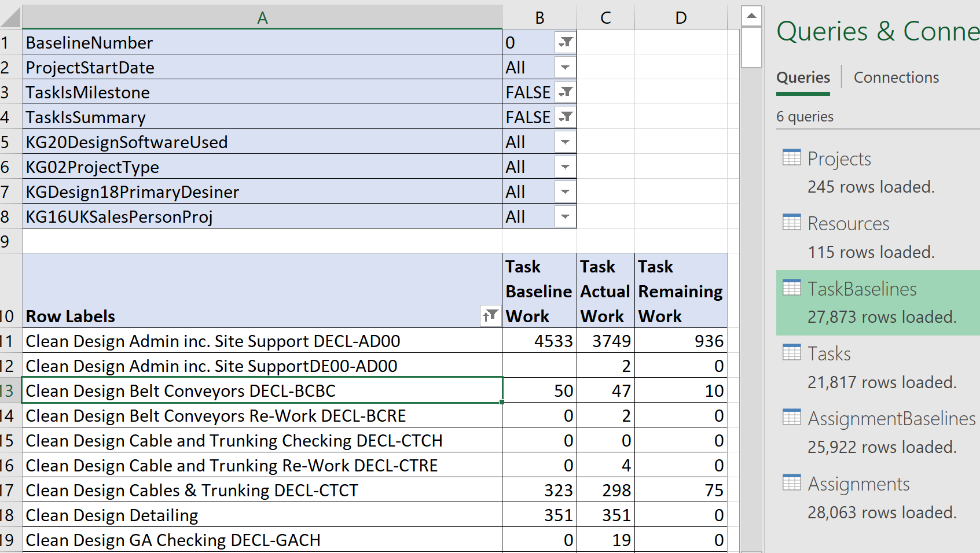Select the Projects query name
The height and width of the screenshot is (553, 980).
point(839,158)
